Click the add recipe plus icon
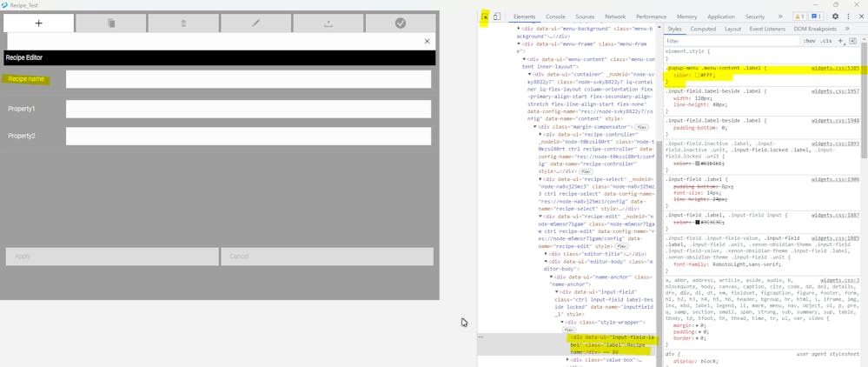868x367 pixels. pos(38,23)
